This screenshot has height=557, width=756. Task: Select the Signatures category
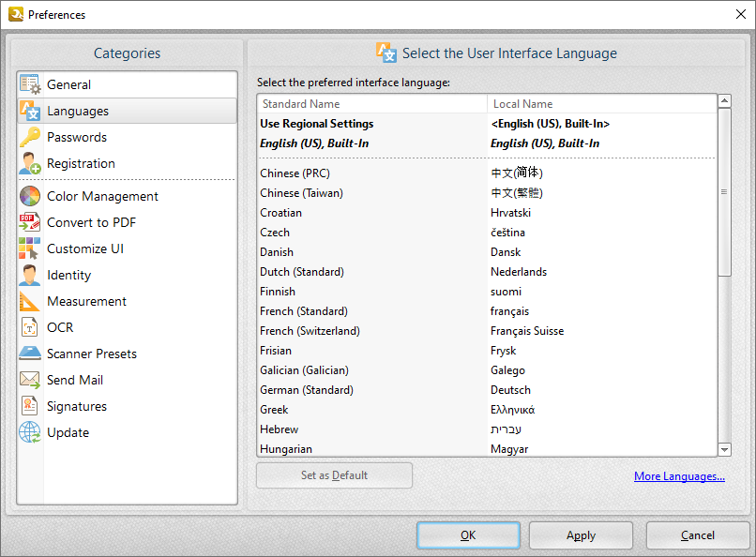point(77,406)
